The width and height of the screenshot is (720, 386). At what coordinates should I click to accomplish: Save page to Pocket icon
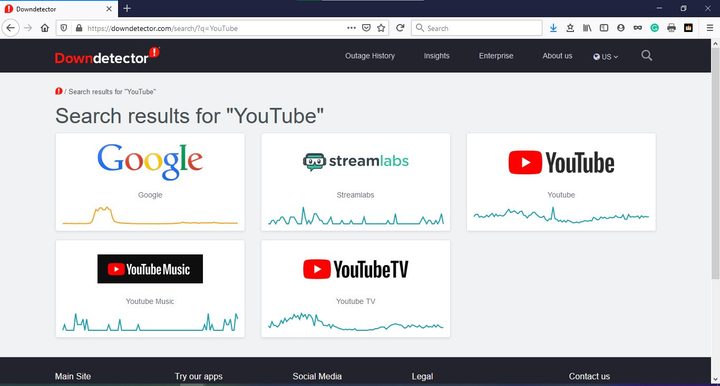(366, 28)
